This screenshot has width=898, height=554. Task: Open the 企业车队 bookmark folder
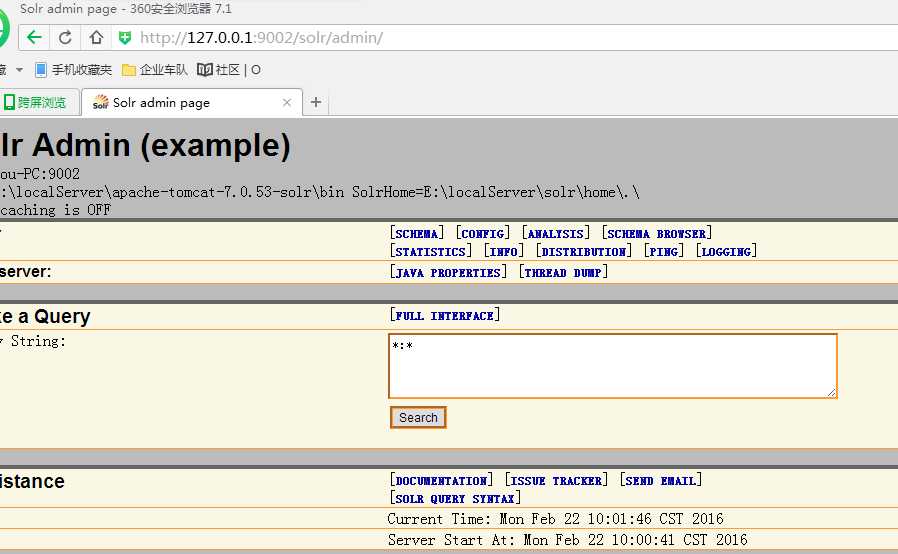point(155,70)
